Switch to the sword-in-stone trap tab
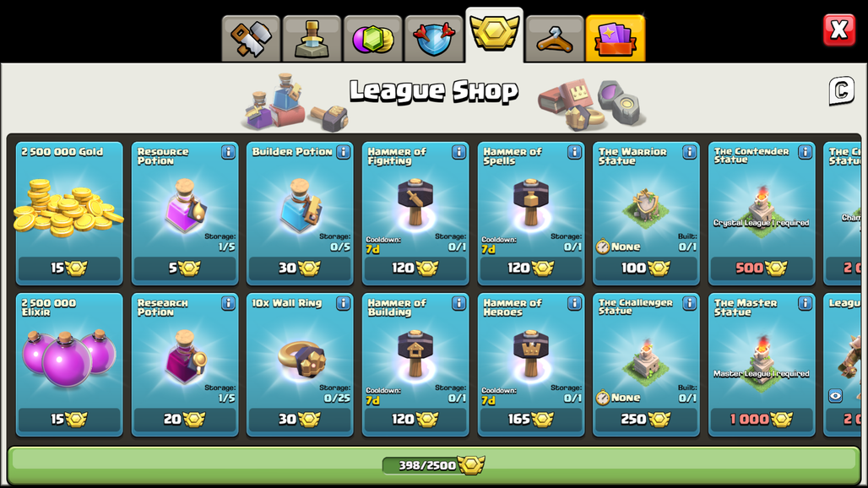This screenshot has width=868, height=488. [x=312, y=39]
